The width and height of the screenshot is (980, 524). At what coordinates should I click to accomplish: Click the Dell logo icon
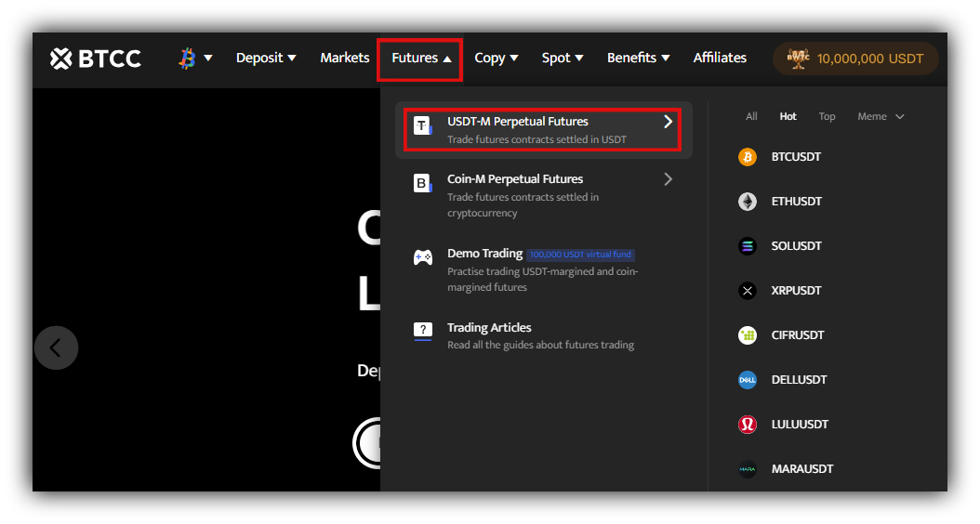coord(748,380)
